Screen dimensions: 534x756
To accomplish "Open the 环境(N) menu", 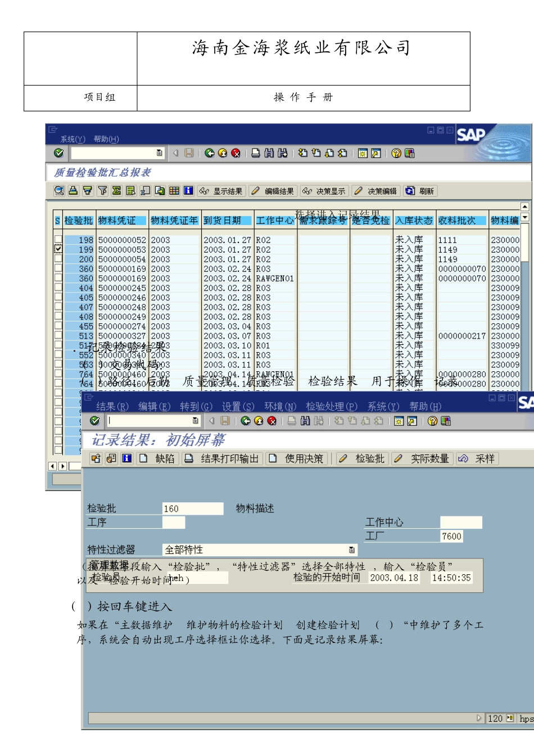I will 280,406.
